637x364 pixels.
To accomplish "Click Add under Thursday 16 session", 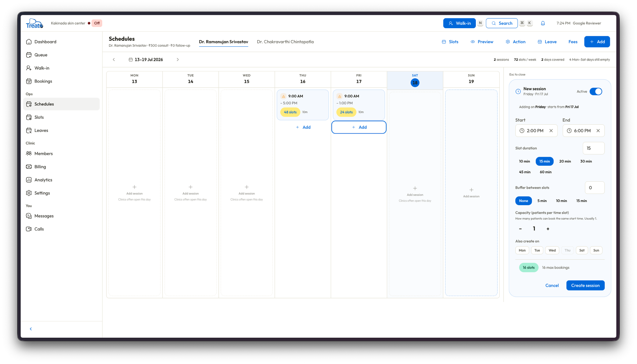I will tap(303, 127).
